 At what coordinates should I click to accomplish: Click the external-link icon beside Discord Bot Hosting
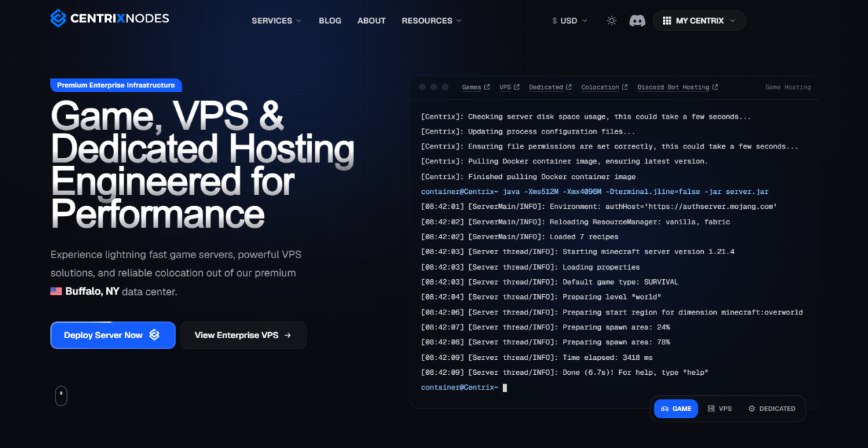coord(715,87)
